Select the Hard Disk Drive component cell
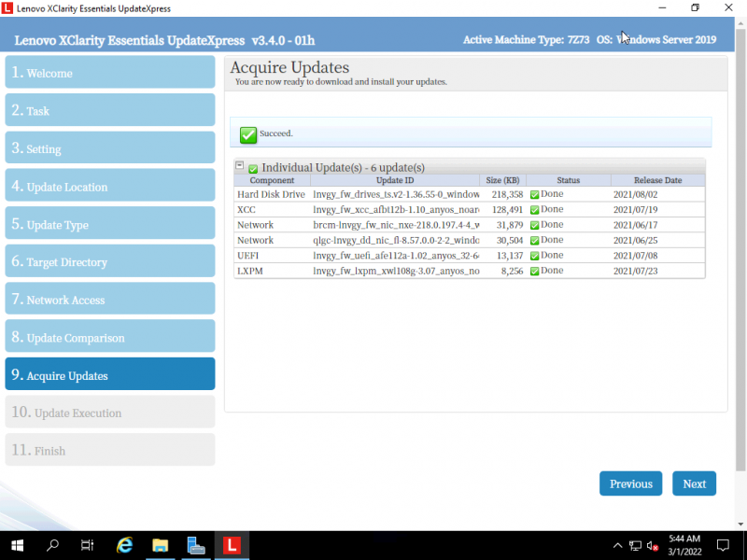This screenshot has width=747, height=560. pos(271,194)
